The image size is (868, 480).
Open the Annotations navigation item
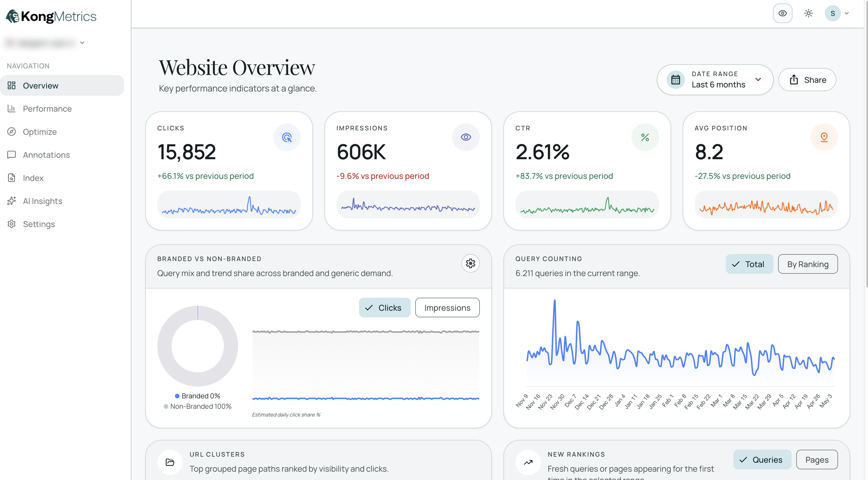pos(62,155)
